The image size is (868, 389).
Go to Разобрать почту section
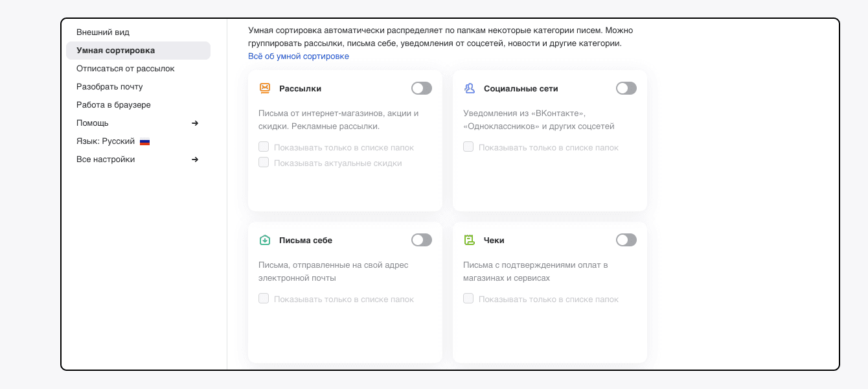tap(109, 86)
